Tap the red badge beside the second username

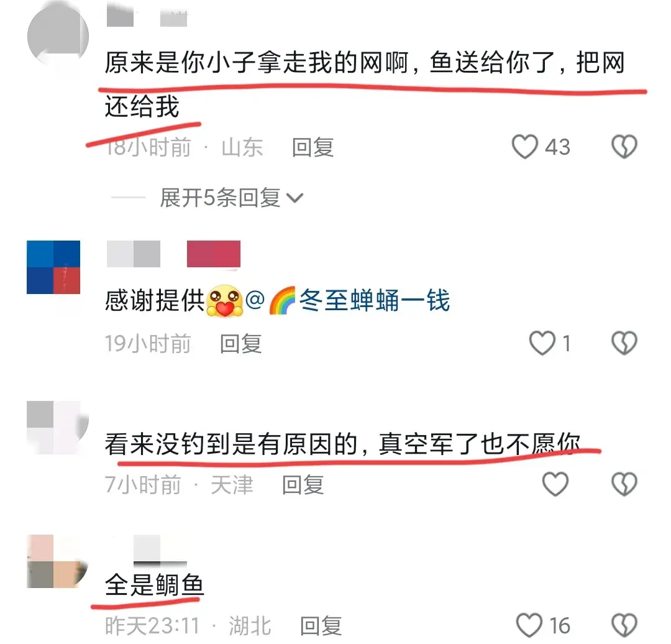point(214,254)
